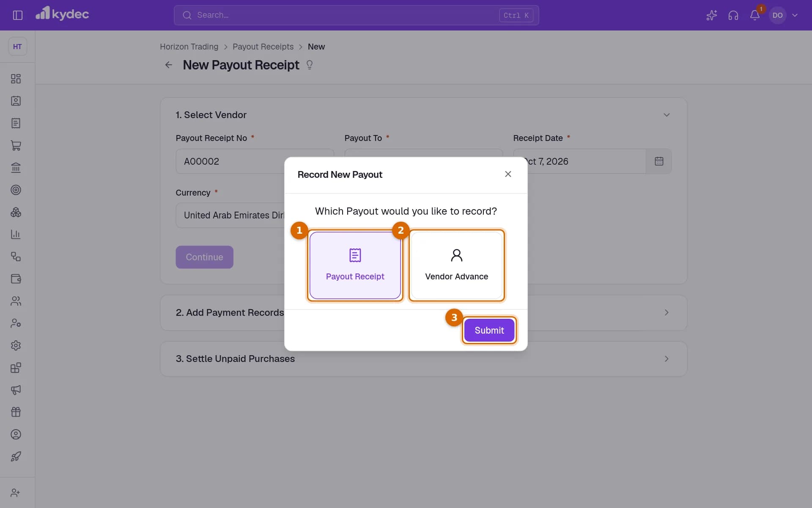Open the user settings icon in sidebar

tap(16, 323)
